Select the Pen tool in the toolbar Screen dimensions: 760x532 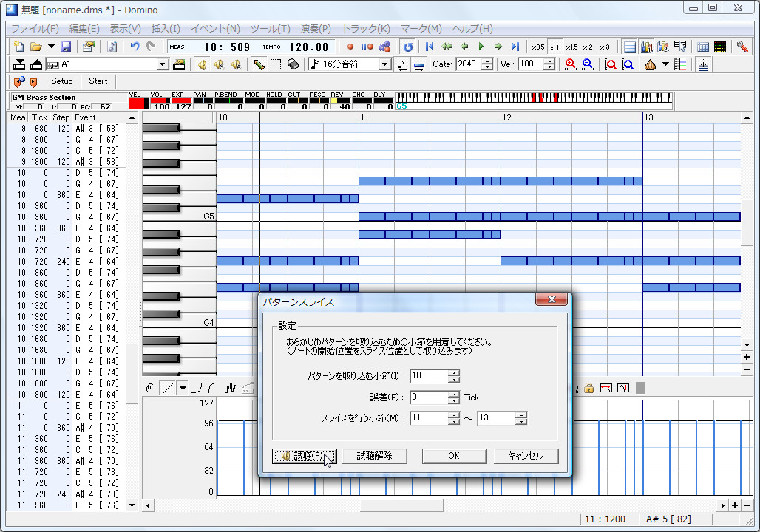pos(260,64)
